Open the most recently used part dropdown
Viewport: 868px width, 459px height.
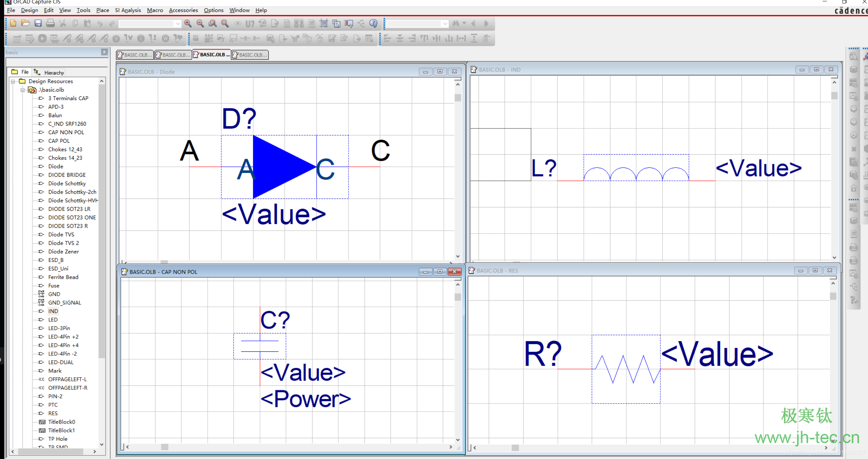178,23
